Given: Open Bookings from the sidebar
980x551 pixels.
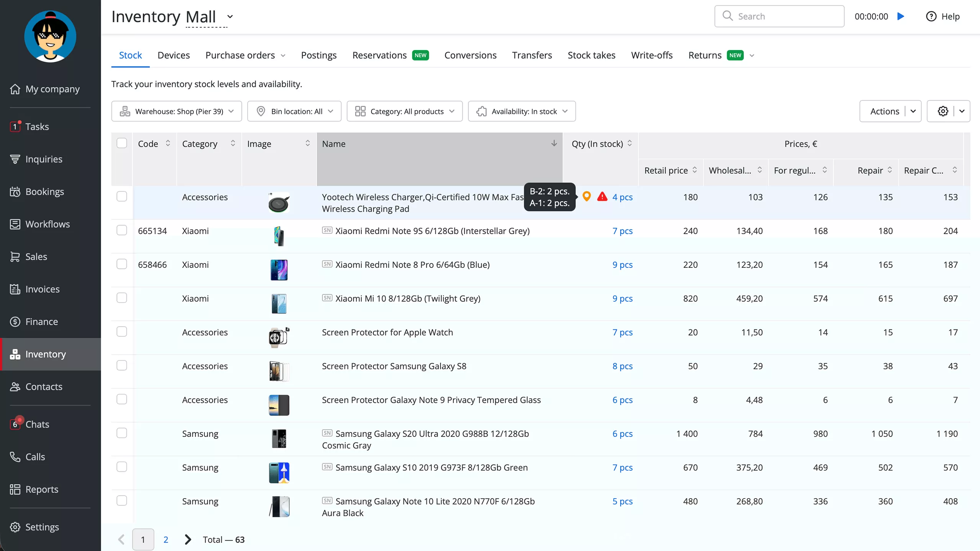Looking at the screenshot, I should point(44,191).
